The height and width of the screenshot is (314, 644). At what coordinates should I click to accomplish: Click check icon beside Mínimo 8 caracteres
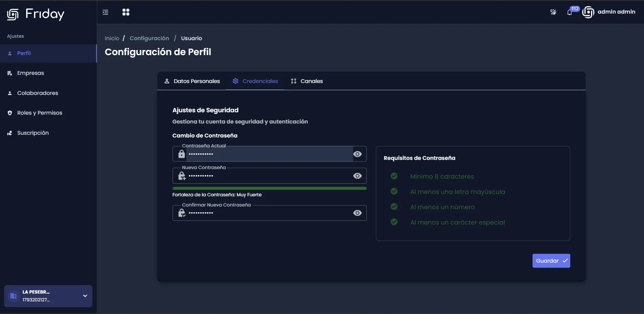tap(394, 176)
